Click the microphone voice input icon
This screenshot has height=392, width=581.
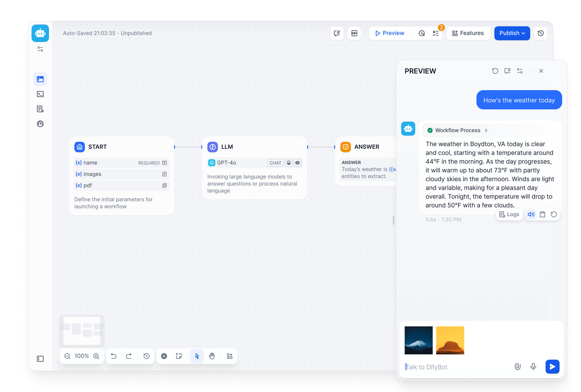click(533, 367)
